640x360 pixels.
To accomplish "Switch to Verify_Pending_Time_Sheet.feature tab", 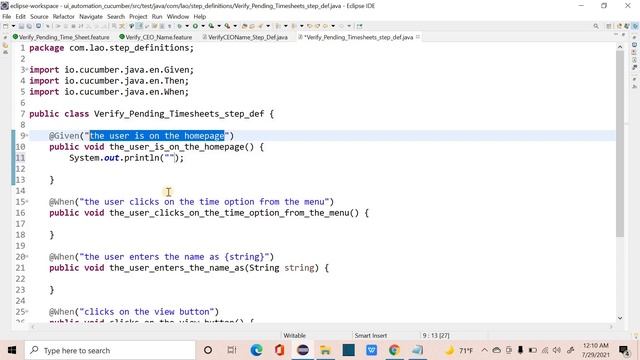I will tap(61, 37).
